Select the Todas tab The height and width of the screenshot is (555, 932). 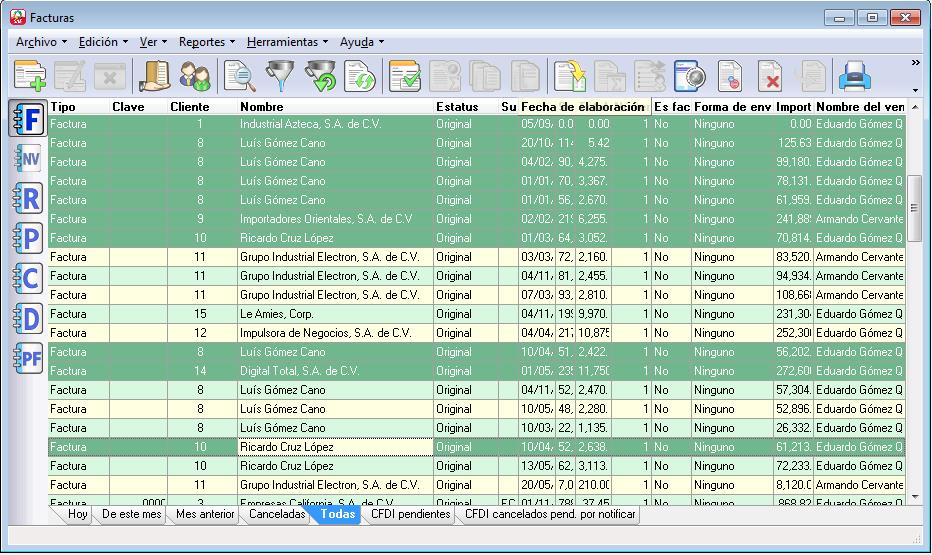click(337, 514)
